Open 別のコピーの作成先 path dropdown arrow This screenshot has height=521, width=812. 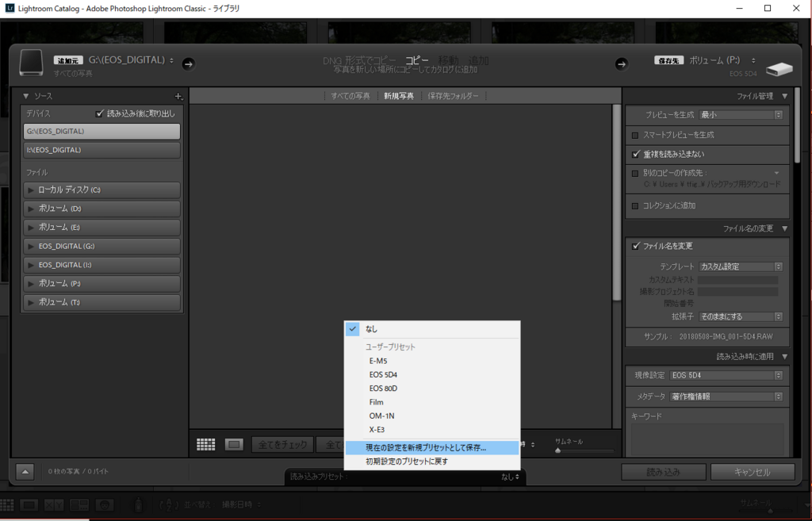[x=777, y=173]
